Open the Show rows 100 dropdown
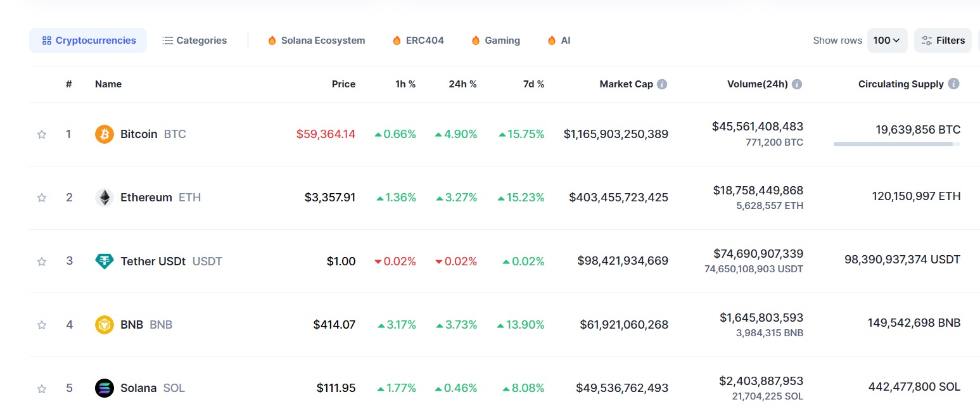Screen dimensions: 980x416 (x=887, y=41)
